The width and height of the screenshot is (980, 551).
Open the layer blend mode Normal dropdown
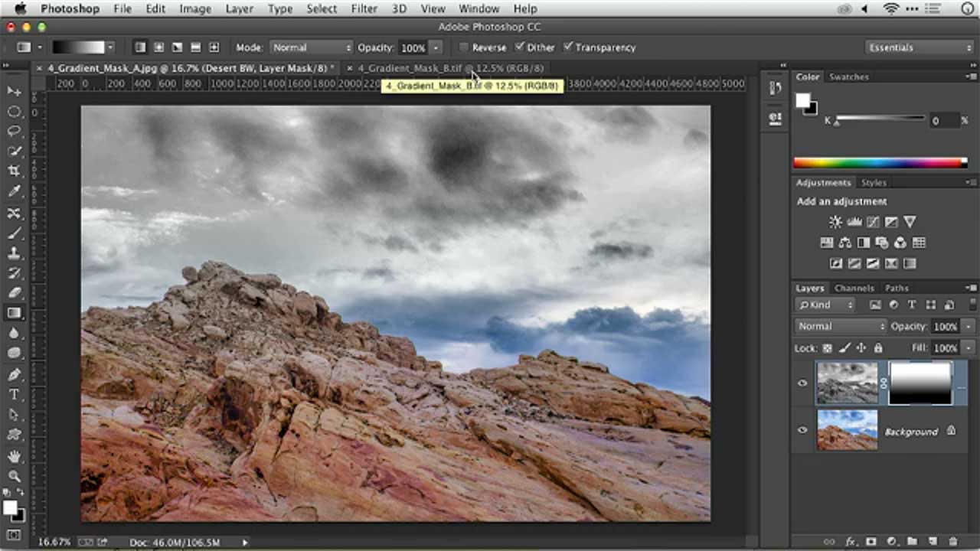click(841, 326)
